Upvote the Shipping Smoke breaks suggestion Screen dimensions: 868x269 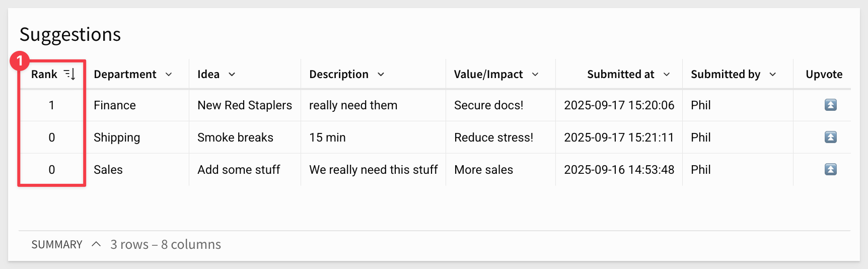pyautogui.click(x=830, y=137)
